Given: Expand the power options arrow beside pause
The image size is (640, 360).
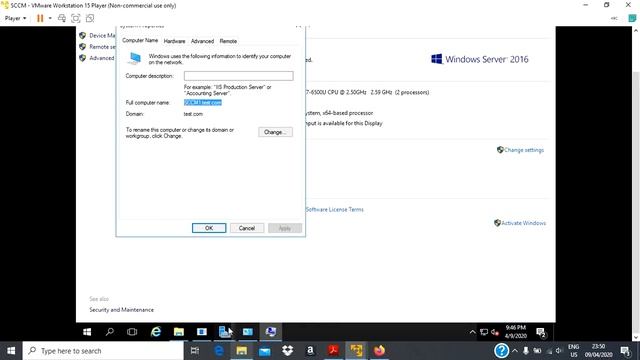Looking at the screenshot, I should tap(50, 18).
